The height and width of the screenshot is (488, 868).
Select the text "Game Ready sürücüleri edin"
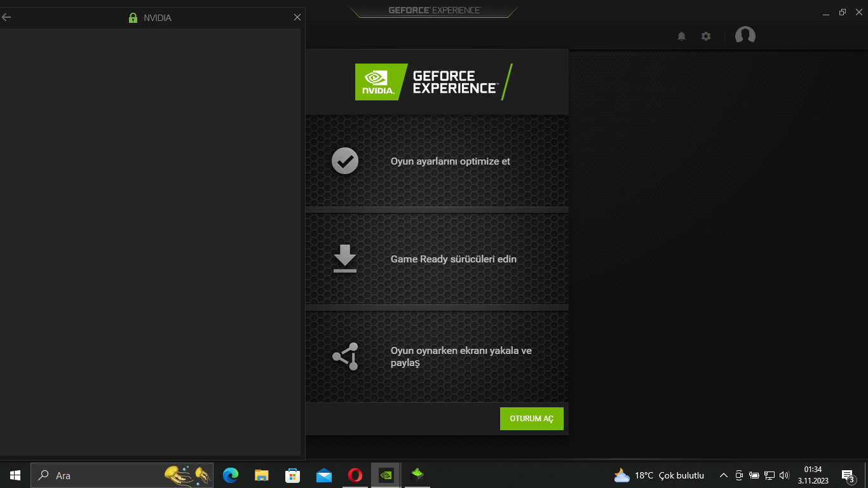pos(454,259)
